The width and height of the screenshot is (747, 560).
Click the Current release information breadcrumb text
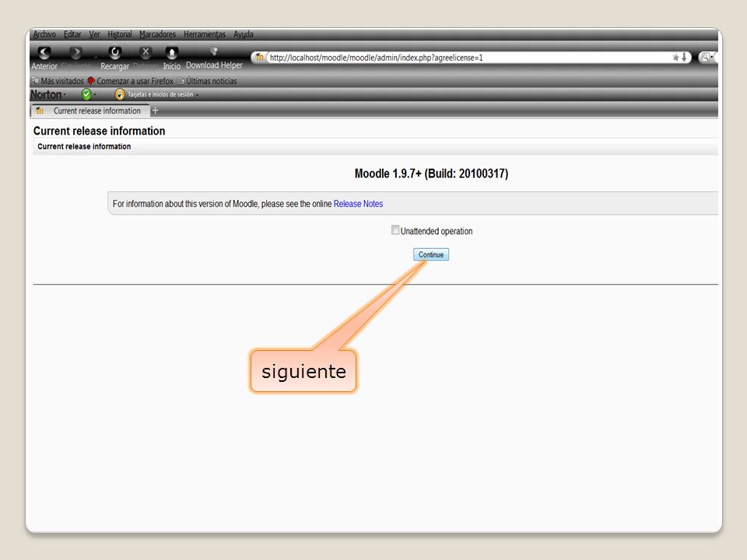(x=84, y=147)
